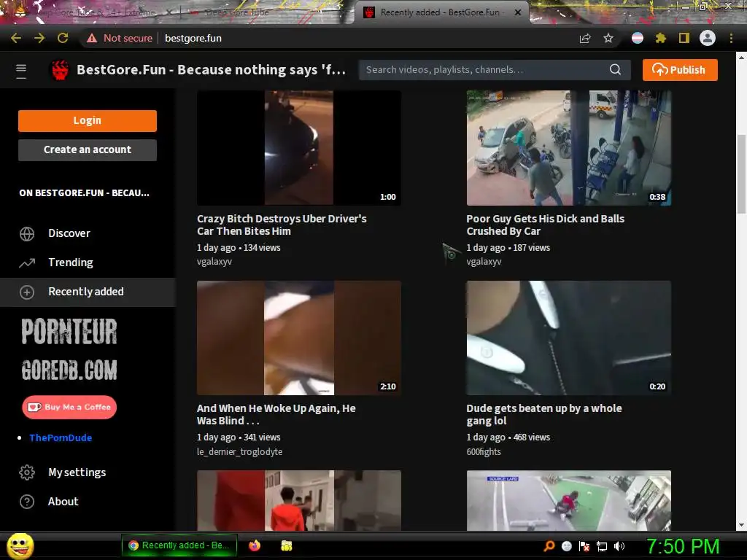The width and height of the screenshot is (747, 560).
Task: Click the page scrollbar thumb
Action: [741, 174]
